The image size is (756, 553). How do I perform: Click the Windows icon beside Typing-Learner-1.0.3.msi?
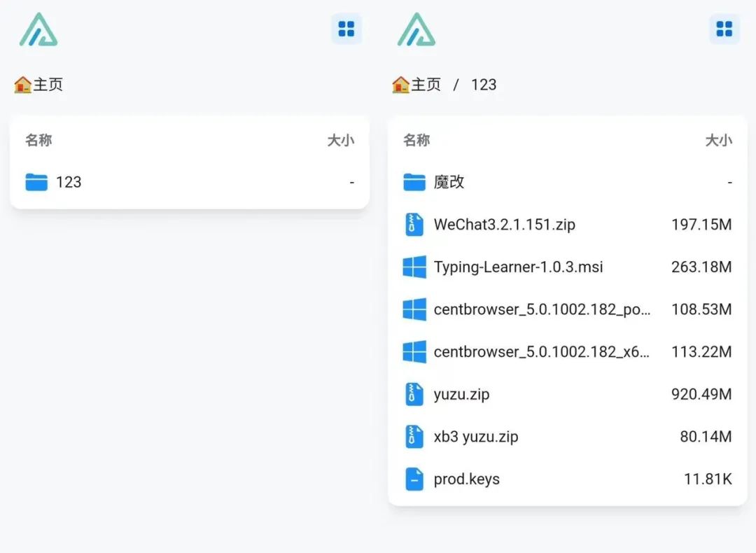point(414,267)
